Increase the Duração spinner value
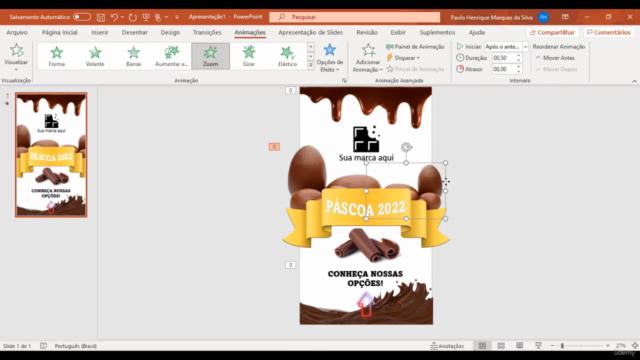 pos(519,56)
